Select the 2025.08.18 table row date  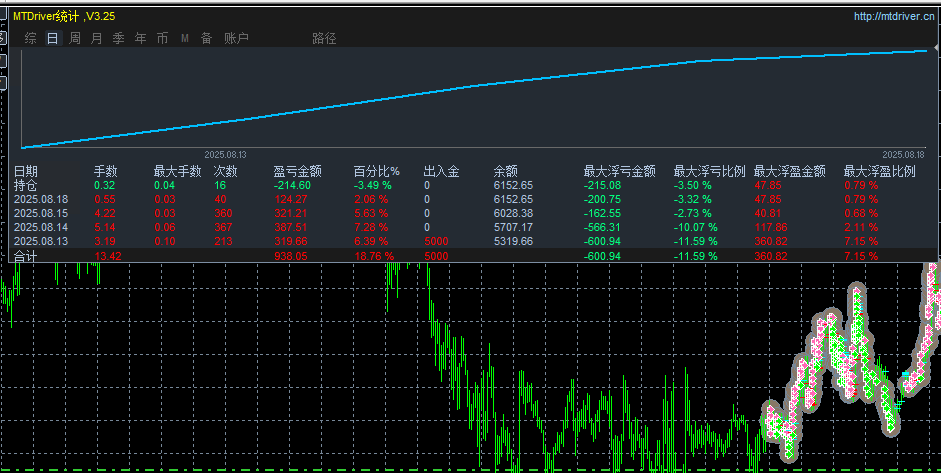click(x=41, y=199)
